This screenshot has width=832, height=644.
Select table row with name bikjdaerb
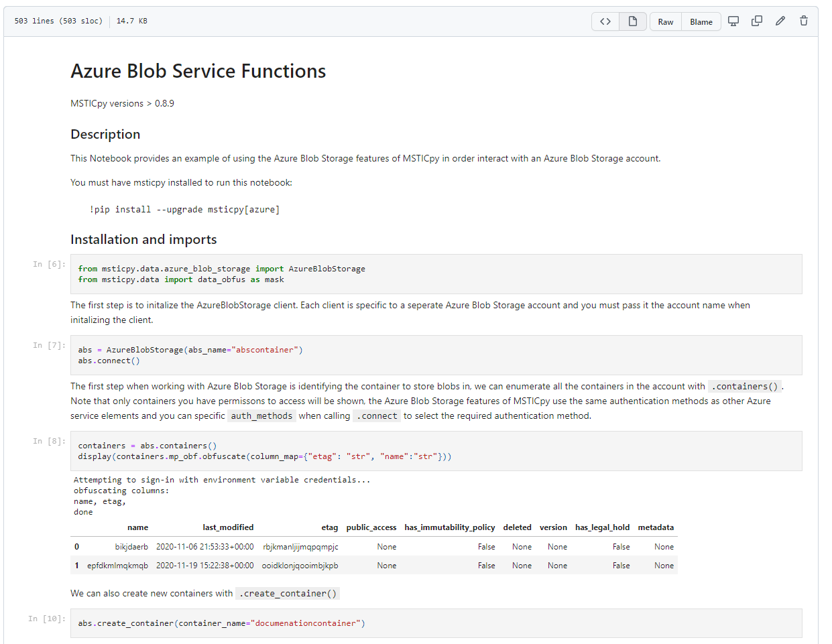click(x=131, y=547)
